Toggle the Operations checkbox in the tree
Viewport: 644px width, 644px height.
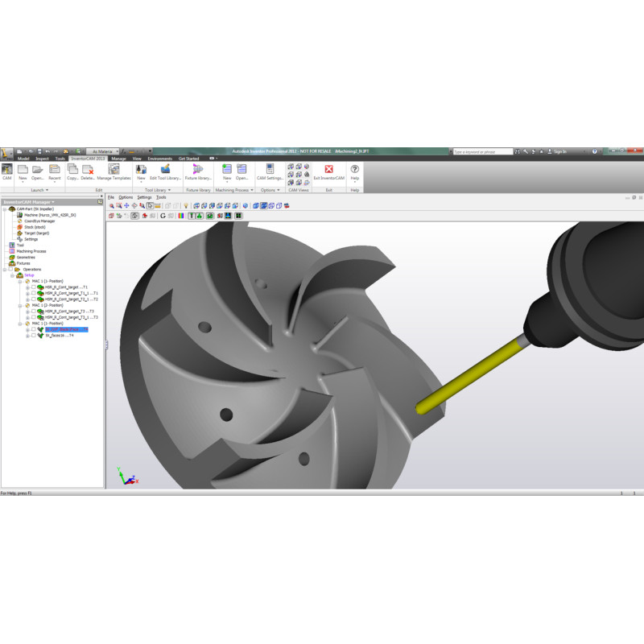[x=11, y=269]
